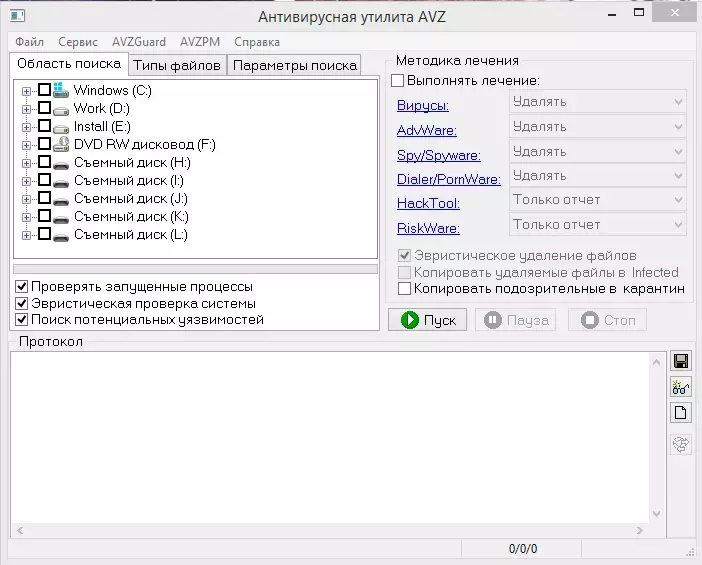Click the RiskWare link

(x=428, y=228)
